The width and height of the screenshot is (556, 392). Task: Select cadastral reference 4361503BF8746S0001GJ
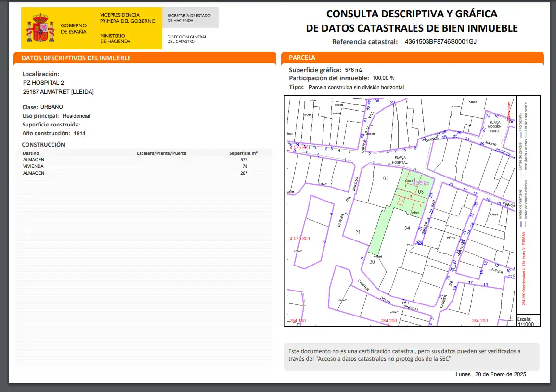(x=440, y=42)
